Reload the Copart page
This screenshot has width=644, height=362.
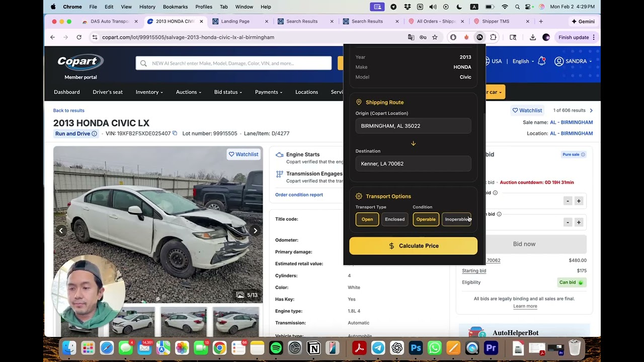79,37
